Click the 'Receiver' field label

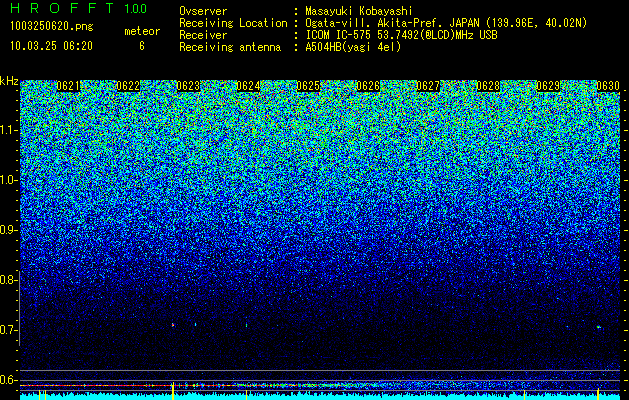point(203,35)
